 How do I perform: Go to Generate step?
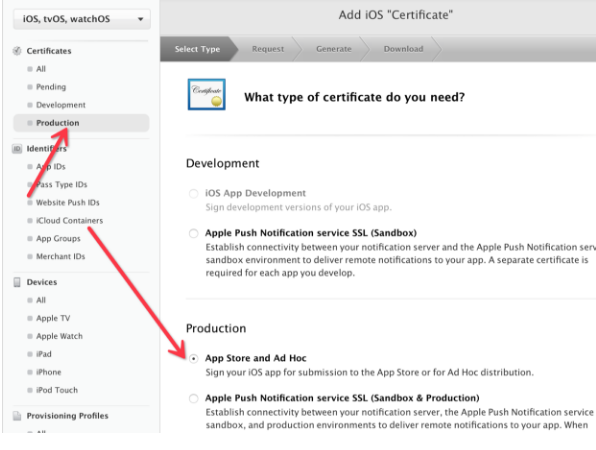pyautogui.click(x=334, y=49)
